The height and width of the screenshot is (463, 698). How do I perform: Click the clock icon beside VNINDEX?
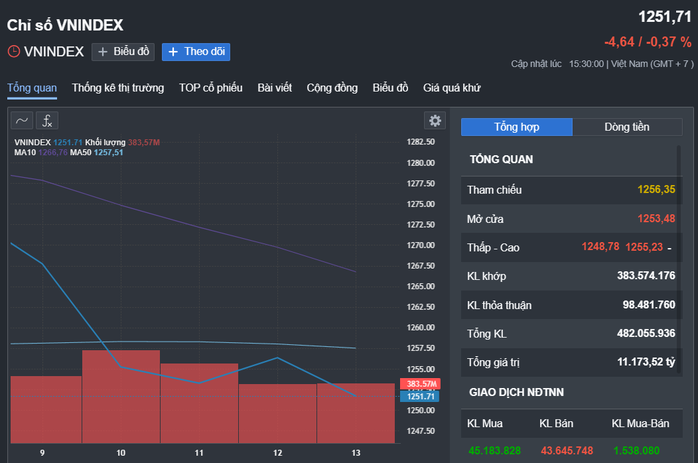point(14,52)
